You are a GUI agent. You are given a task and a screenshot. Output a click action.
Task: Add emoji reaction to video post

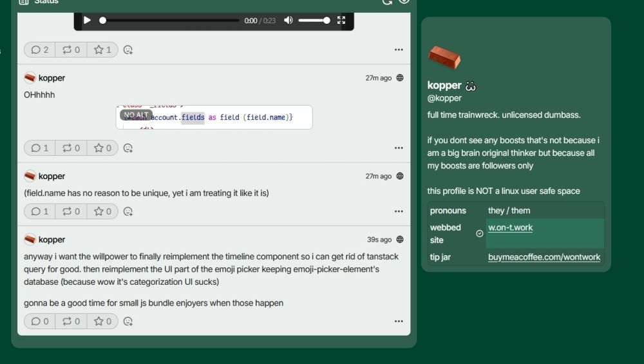tap(128, 50)
